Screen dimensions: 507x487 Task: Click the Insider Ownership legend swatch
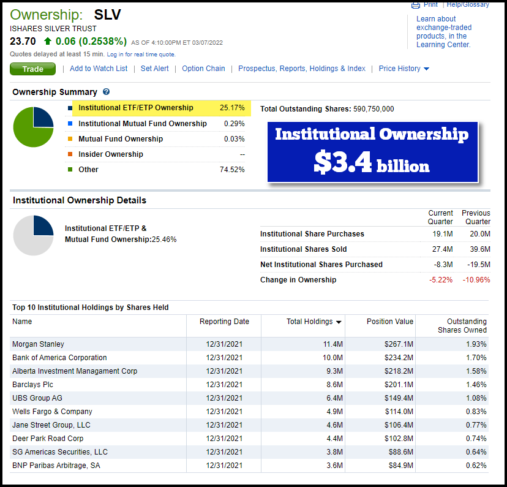coord(70,154)
